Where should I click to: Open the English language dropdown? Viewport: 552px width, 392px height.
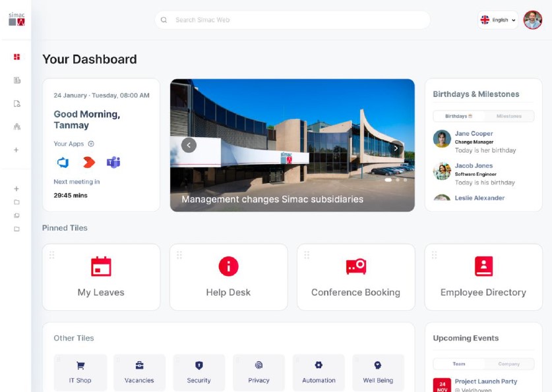[x=498, y=20]
